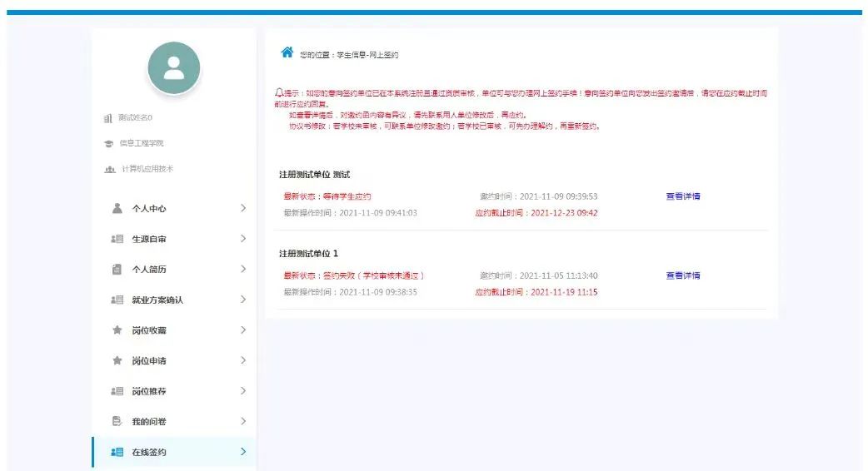The height and width of the screenshot is (471, 868).
Task: Click the 岗位申请 star icon
Action: 117,360
